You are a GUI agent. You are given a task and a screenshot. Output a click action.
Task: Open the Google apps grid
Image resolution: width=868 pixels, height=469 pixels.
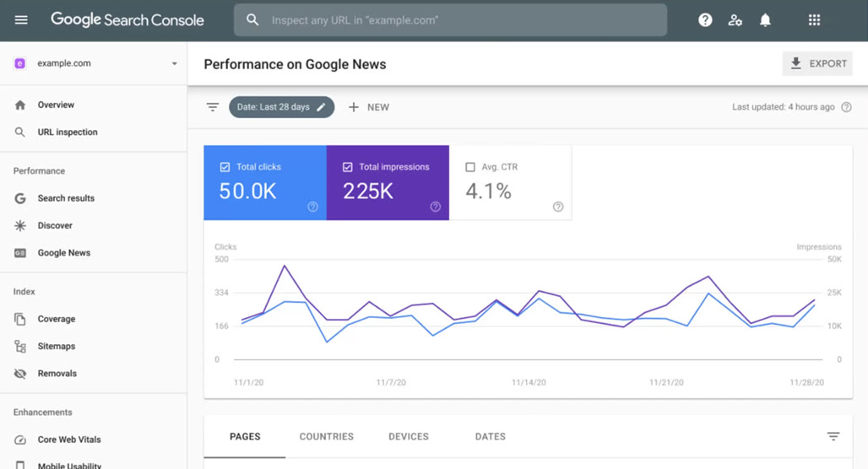coord(814,20)
